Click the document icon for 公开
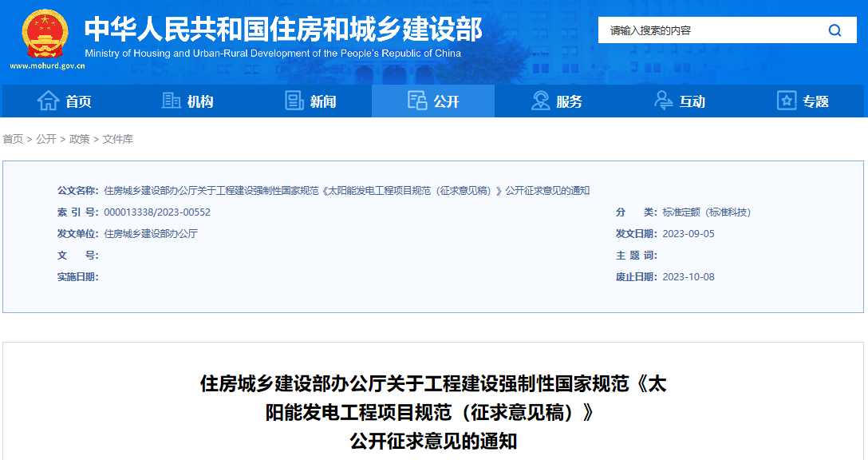 click(417, 101)
